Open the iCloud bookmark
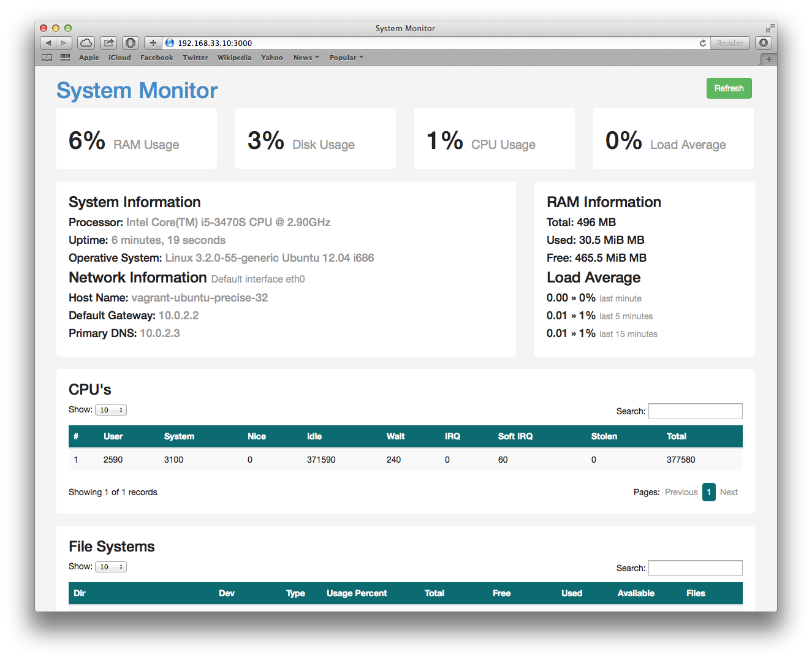 (120, 58)
